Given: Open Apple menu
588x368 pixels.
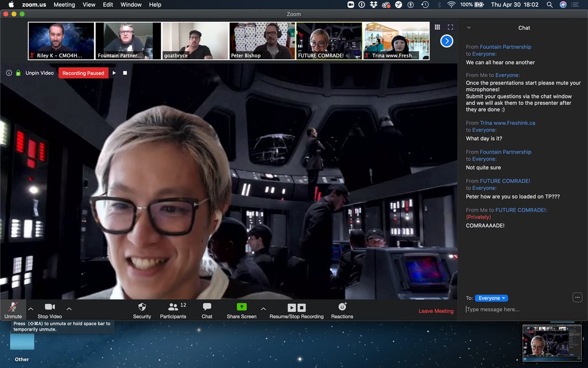Looking at the screenshot, I should point(11,5).
